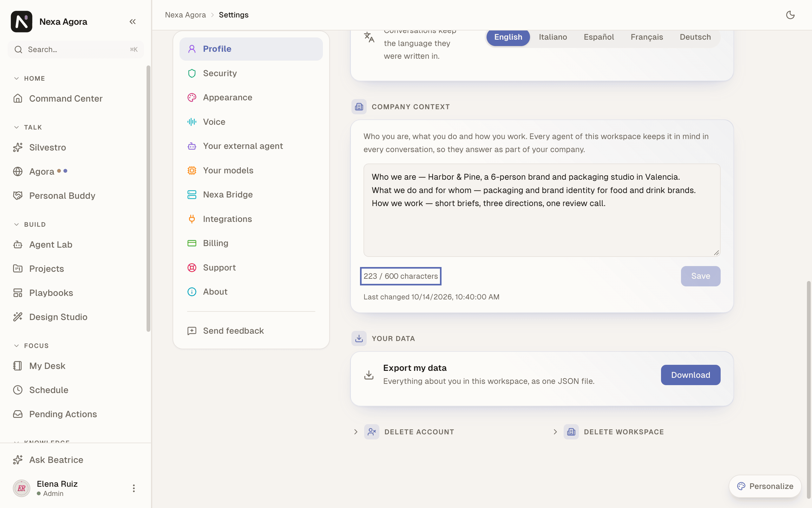View Pending Actions

[76, 414]
